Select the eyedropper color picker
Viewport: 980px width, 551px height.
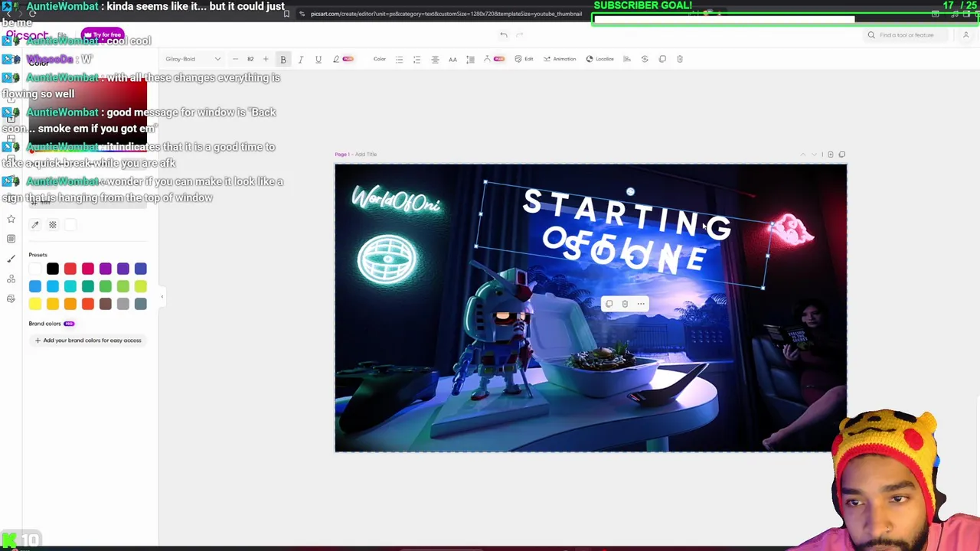[x=35, y=225]
